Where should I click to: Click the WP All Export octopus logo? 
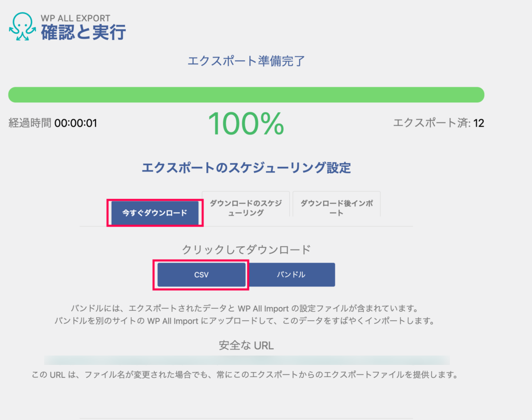22,25
